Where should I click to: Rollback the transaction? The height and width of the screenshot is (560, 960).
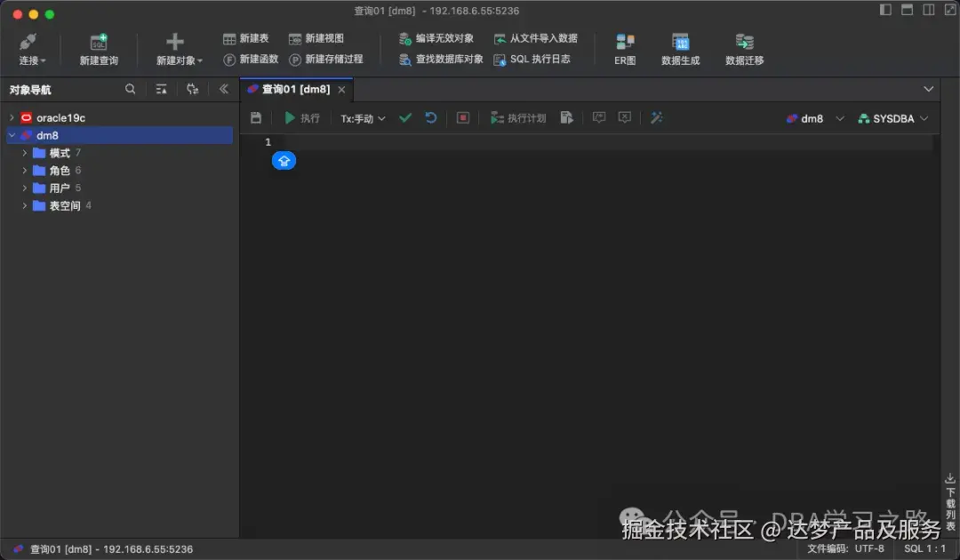click(x=431, y=117)
